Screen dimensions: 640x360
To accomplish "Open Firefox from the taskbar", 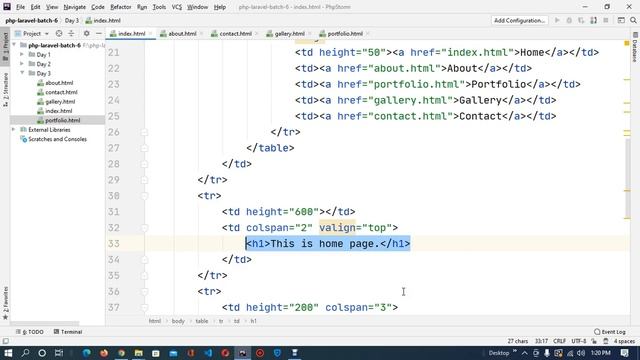I will [x=104, y=353].
